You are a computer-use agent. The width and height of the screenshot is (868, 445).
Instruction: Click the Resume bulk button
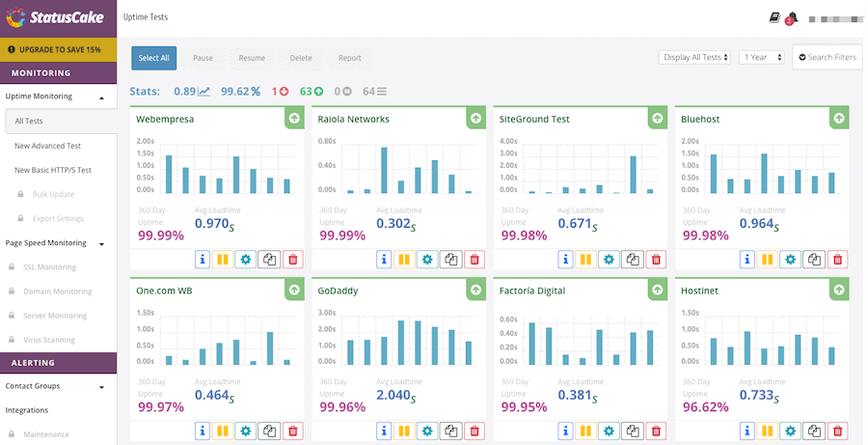pos(252,58)
